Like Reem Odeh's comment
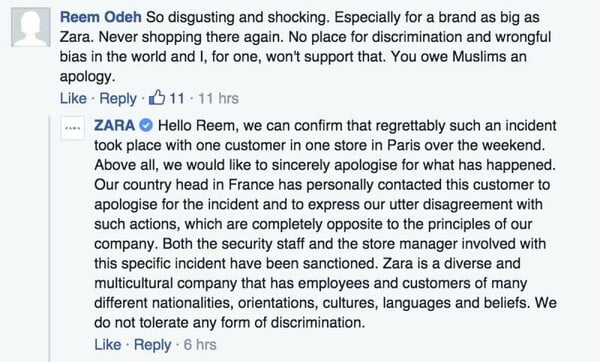Viewport: 600px width, 362px height. coord(73,98)
